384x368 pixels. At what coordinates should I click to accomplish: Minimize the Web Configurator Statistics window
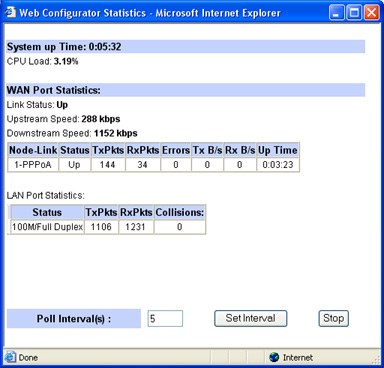point(336,13)
